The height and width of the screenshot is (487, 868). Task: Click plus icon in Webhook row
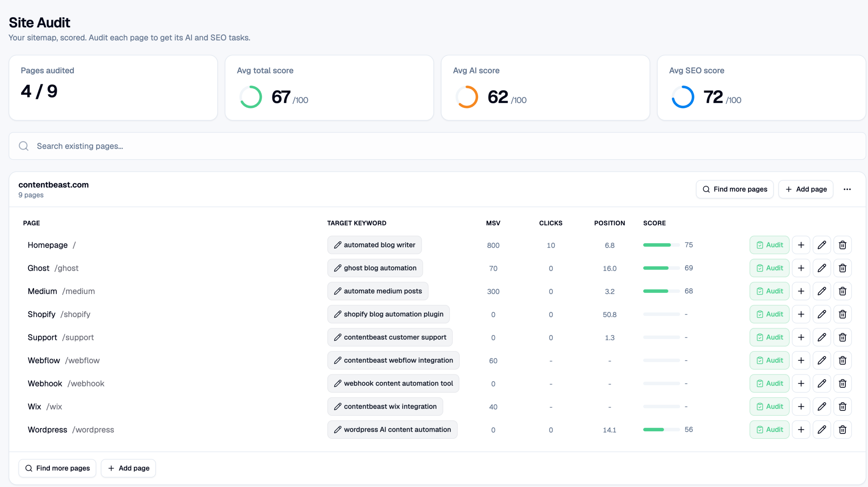coord(801,383)
